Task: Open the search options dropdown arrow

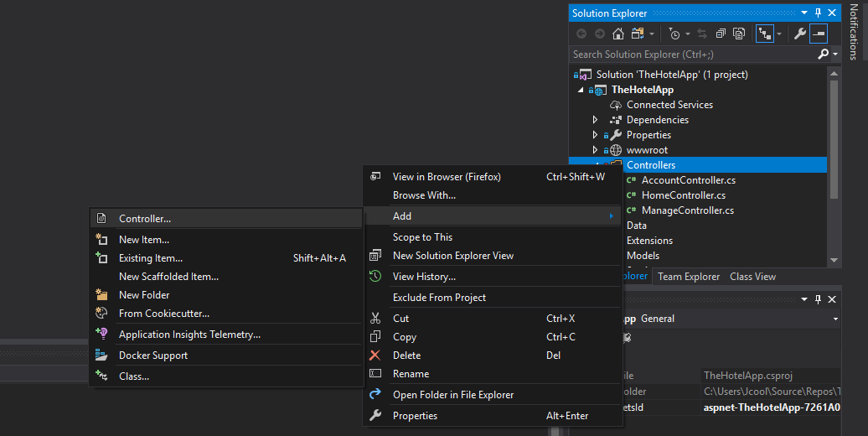Action: pos(835,54)
